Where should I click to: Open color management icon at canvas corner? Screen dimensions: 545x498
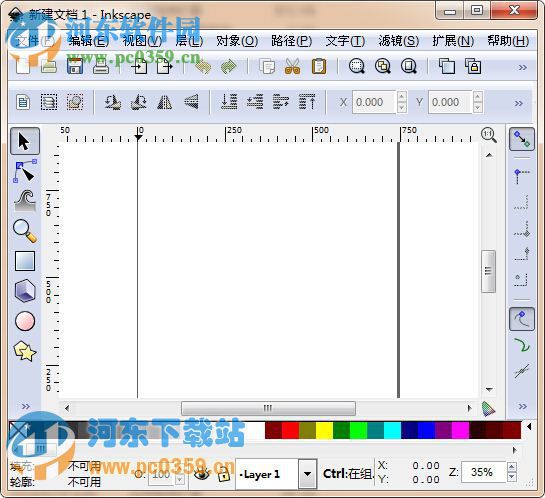(x=489, y=409)
